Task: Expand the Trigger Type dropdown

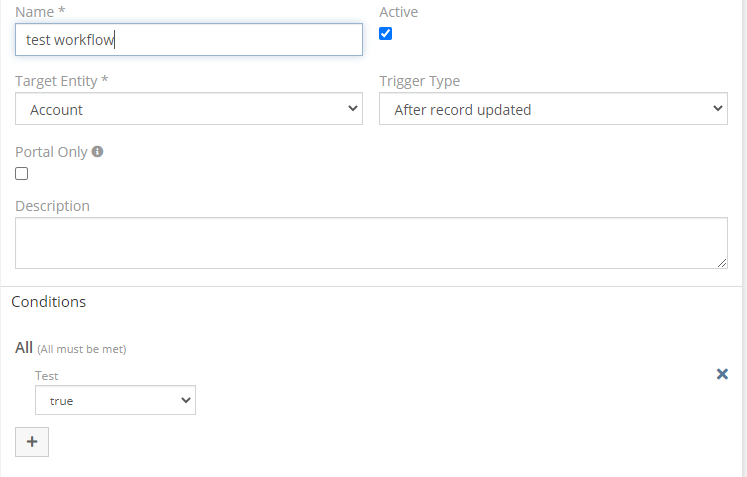Action: click(553, 110)
